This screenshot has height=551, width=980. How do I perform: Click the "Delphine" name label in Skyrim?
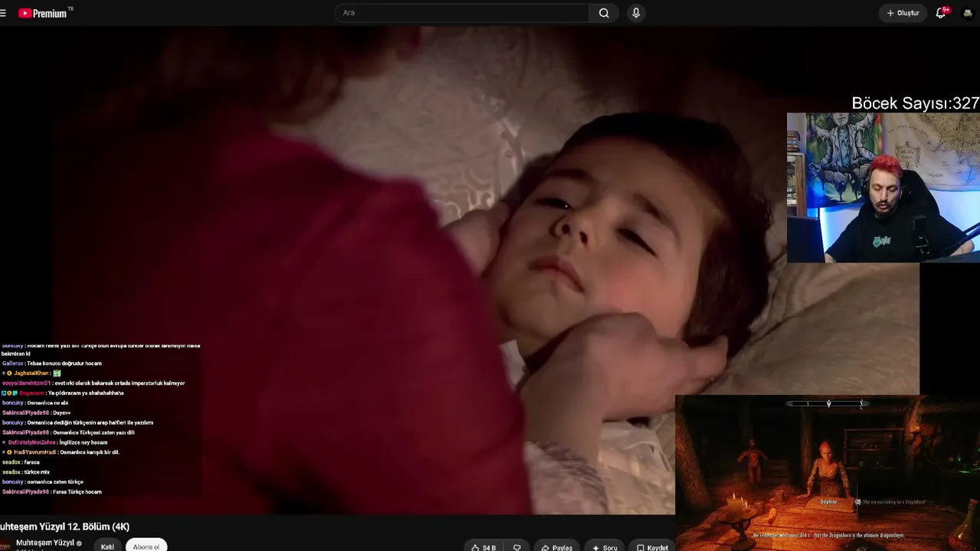click(828, 502)
